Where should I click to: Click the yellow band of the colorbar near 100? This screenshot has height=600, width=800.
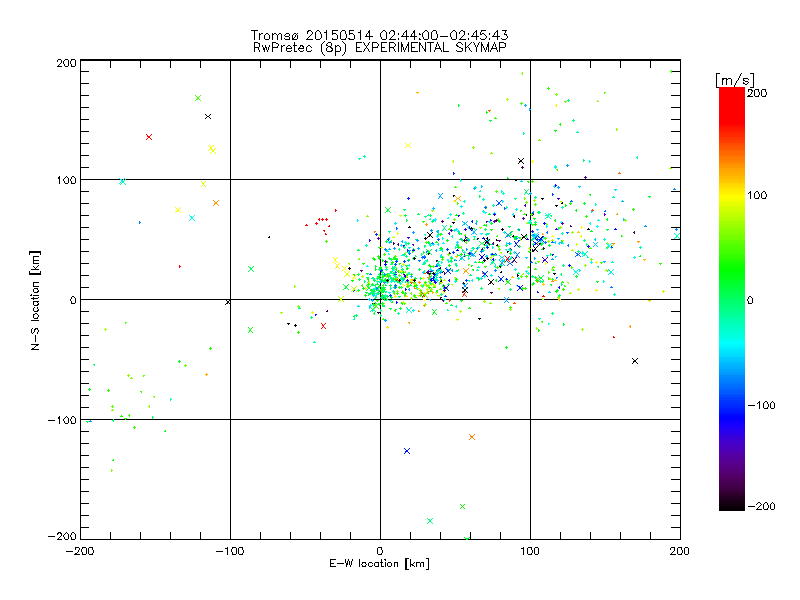pos(732,195)
